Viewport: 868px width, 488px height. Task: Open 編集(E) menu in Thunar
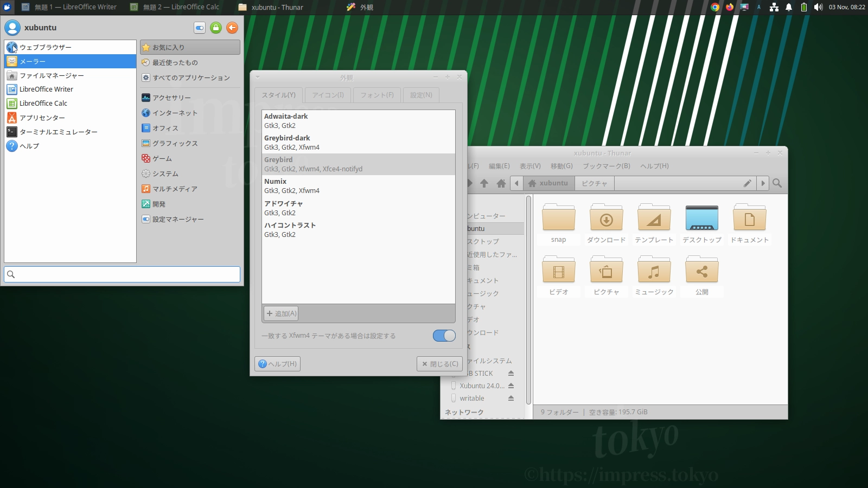pos(499,166)
